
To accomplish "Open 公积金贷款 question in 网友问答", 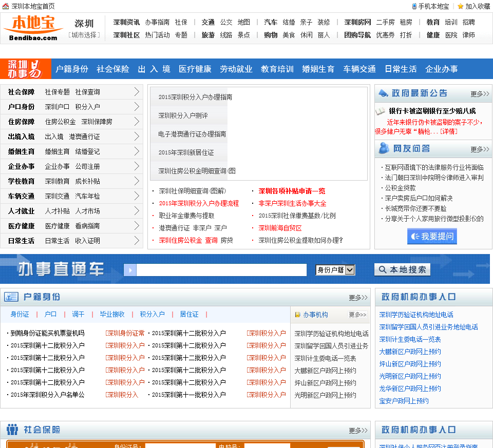I will coord(400,188).
